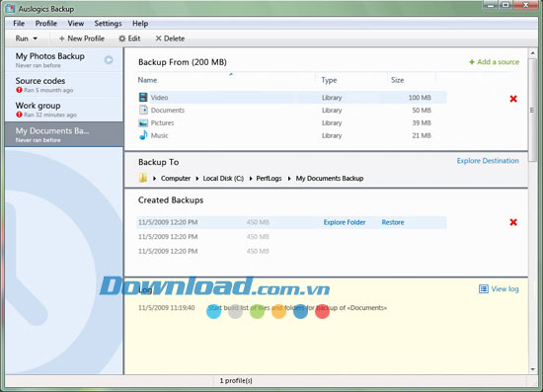Select the Pictures source row name

pyautogui.click(x=163, y=123)
